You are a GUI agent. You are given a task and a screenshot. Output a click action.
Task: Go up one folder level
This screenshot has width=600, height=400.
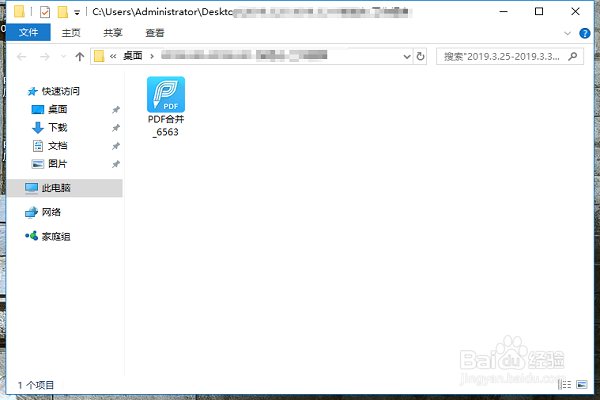click(80, 57)
